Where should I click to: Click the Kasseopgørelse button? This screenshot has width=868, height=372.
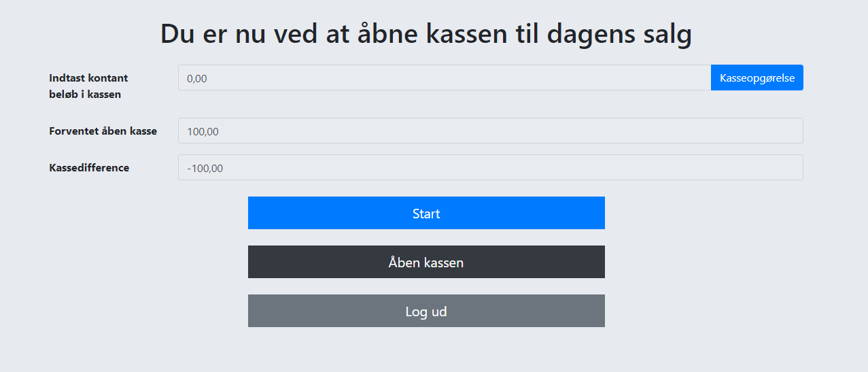[x=757, y=78]
